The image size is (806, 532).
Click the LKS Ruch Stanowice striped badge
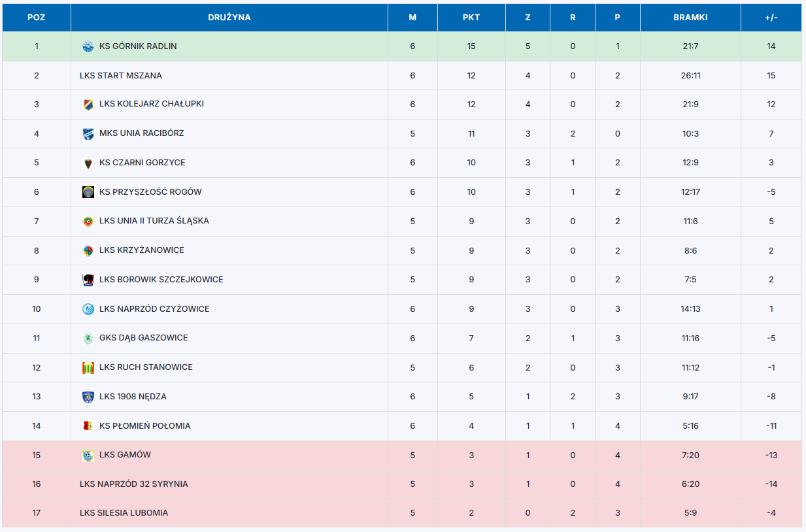tap(88, 367)
